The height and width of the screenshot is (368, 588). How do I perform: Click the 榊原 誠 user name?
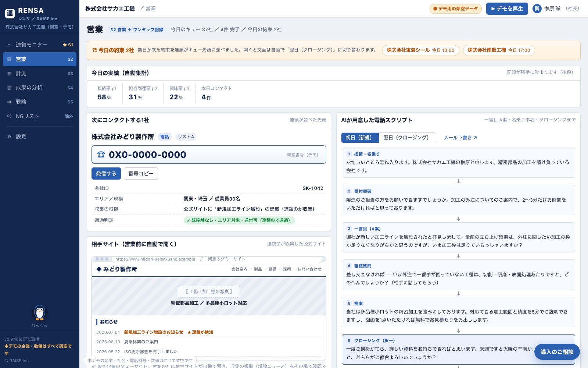pos(552,9)
